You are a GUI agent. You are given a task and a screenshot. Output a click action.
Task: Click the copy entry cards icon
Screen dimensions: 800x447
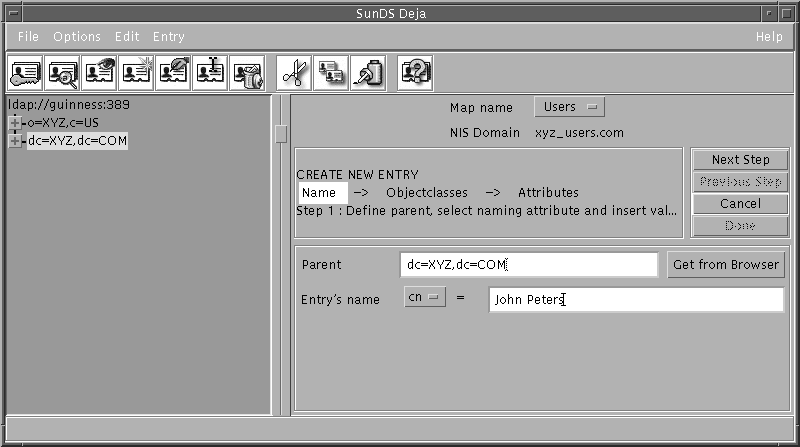[331, 73]
